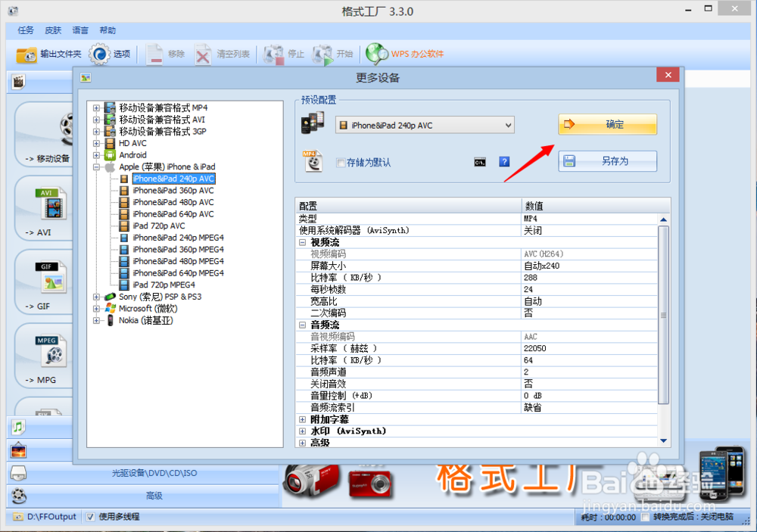Open the WPS 办公软件 globe icon
757x532 pixels.
click(377, 54)
